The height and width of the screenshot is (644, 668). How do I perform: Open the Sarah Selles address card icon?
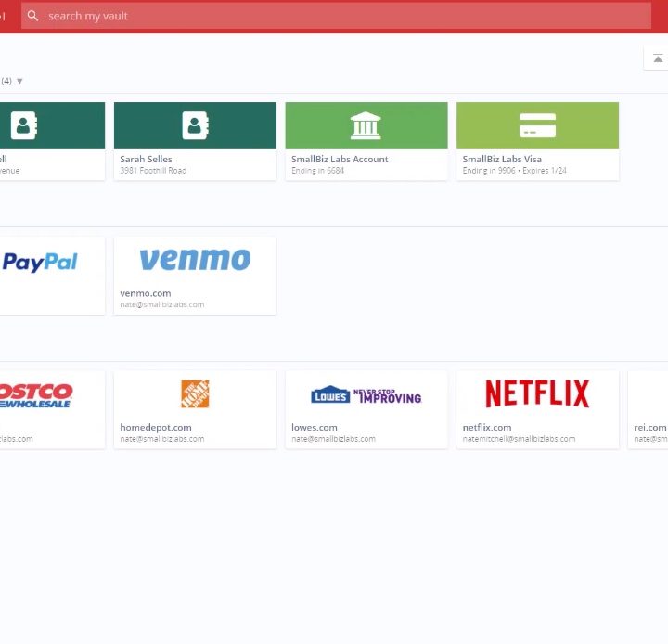point(195,125)
